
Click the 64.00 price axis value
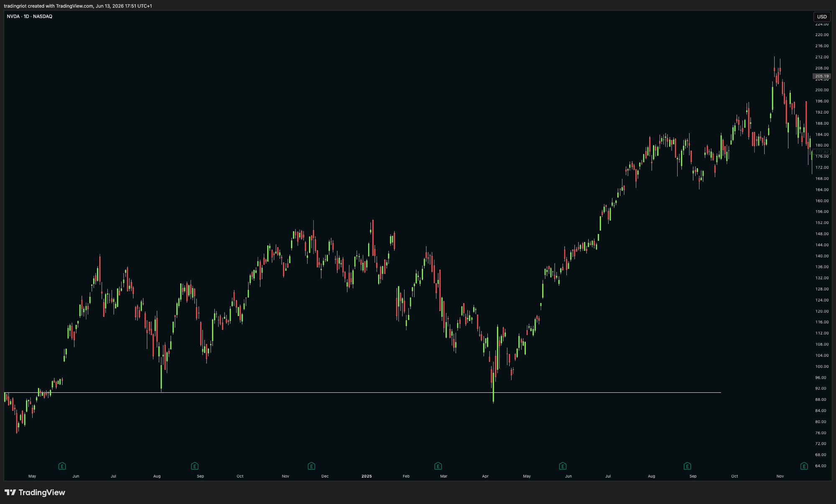[x=821, y=466]
